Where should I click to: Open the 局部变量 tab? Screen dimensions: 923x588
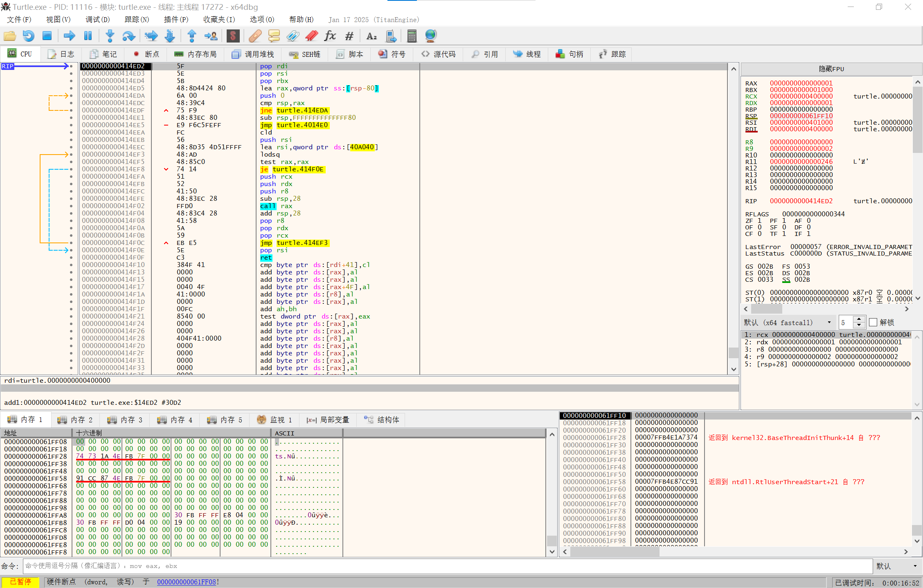[x=328, y=420]
